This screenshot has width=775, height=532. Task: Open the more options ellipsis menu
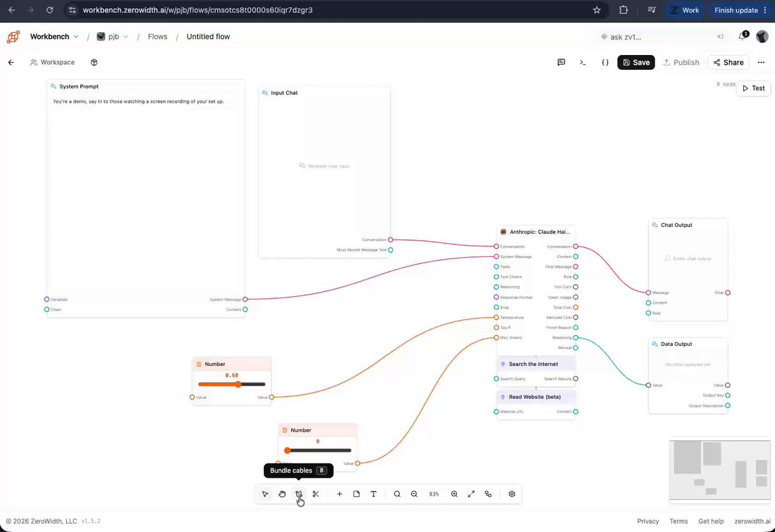761,62
